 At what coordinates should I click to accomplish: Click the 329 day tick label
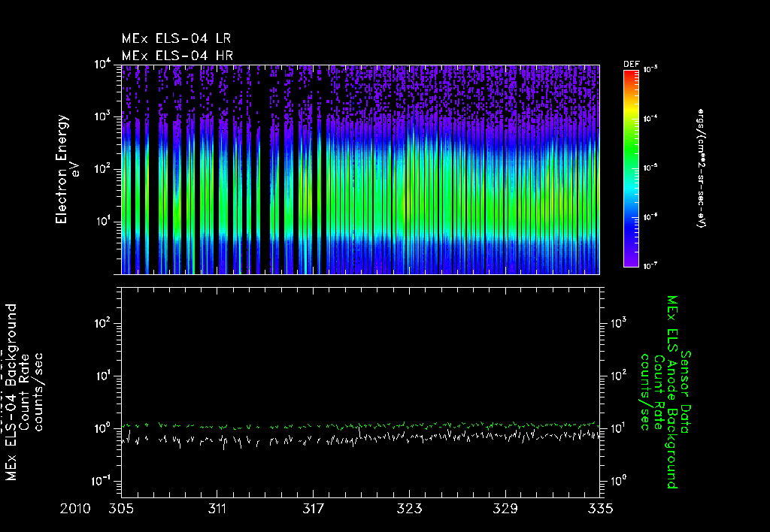click(505, 509)
